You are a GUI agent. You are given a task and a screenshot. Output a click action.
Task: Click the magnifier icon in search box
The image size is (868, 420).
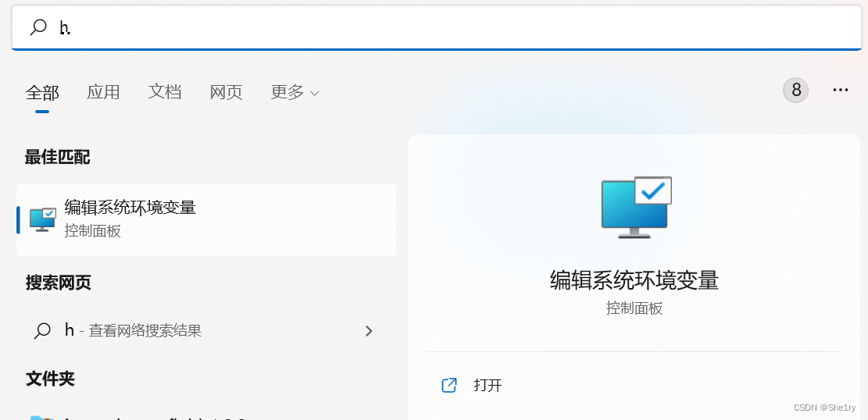pyautogui.click(x=38, y=27)
